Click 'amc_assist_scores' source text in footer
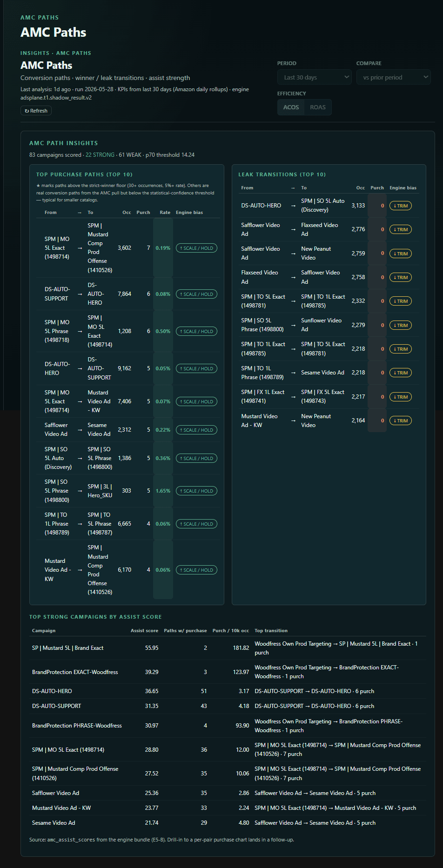This screenshot has width=443, height=868. pos(71,840)
